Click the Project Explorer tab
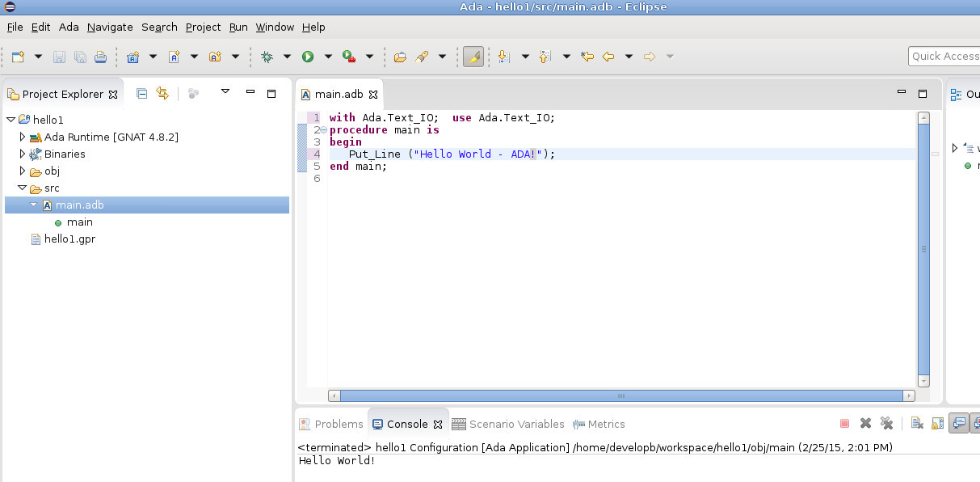Image resolution: width=980 pixels, height=482 pixels. [62, 94]
